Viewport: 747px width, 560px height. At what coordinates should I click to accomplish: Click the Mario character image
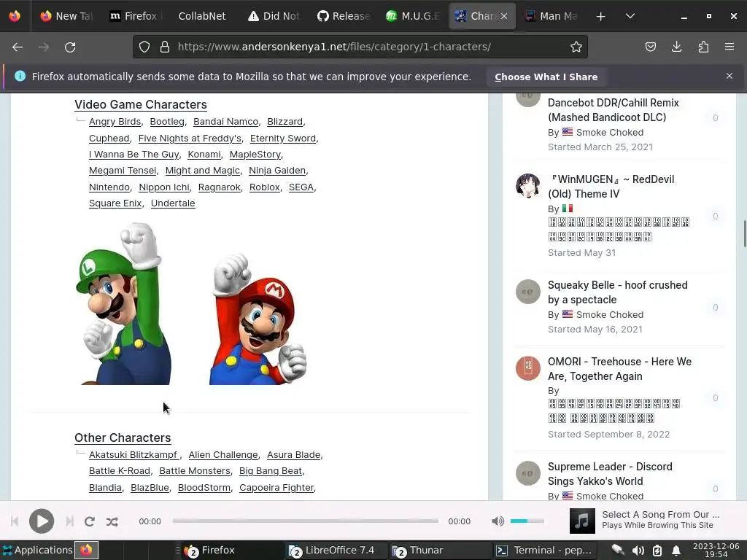click(258, 319)
